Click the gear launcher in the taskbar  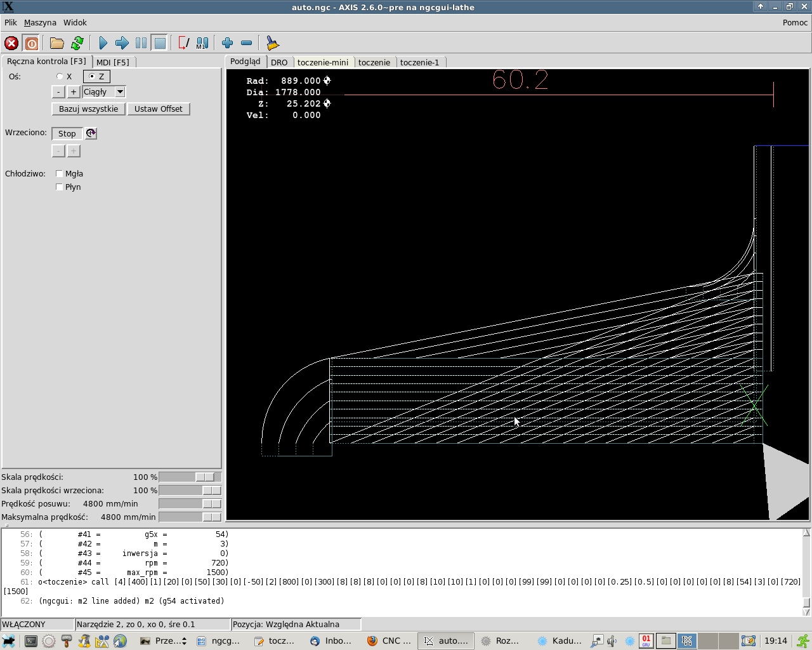tap(49, 641)
